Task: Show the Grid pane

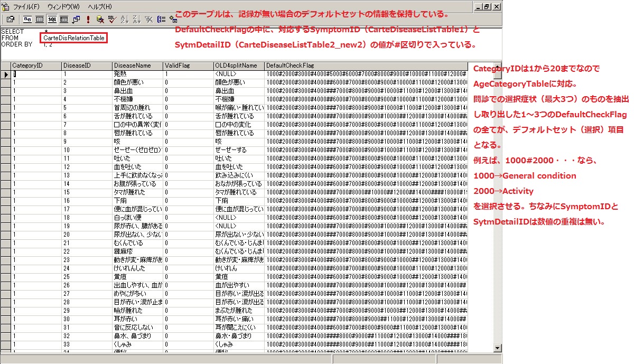Action: pyautogui.click(x=40, y=20)
